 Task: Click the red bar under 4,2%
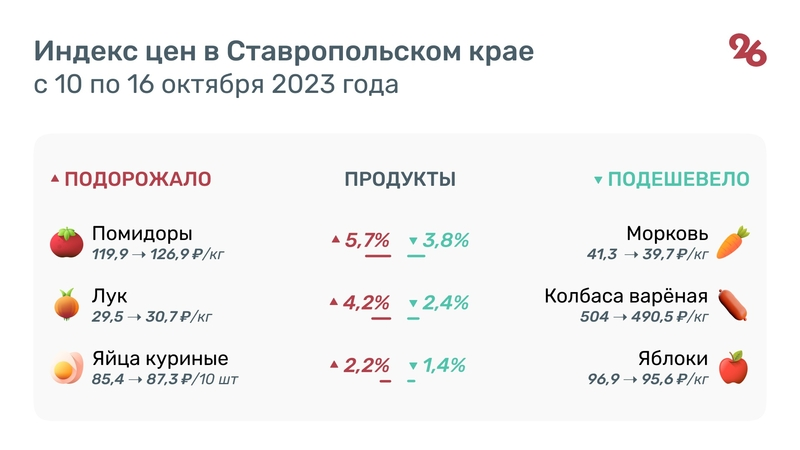(x=381, y=318)
